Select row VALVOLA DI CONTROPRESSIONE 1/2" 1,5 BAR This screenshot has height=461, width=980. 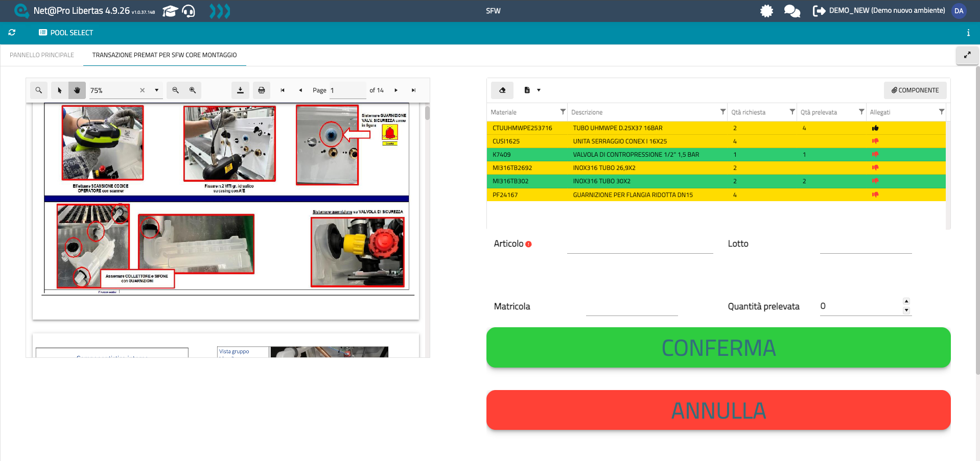point(716,155)
